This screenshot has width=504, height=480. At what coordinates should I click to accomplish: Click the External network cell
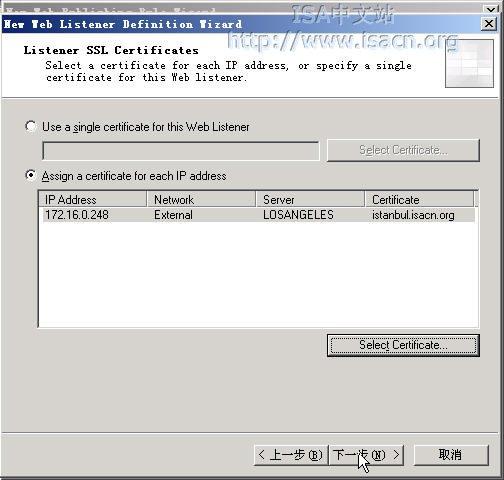point(173,215)
